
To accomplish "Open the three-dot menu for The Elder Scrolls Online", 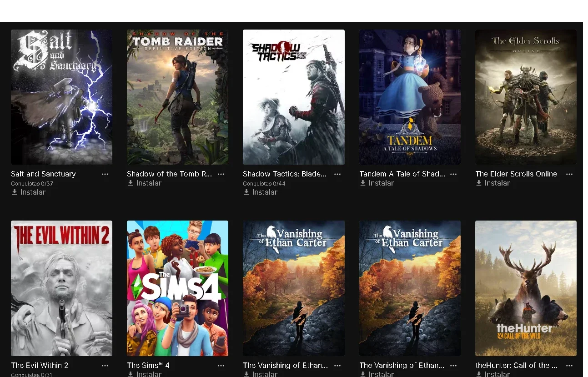I will [x=569, y=174].
